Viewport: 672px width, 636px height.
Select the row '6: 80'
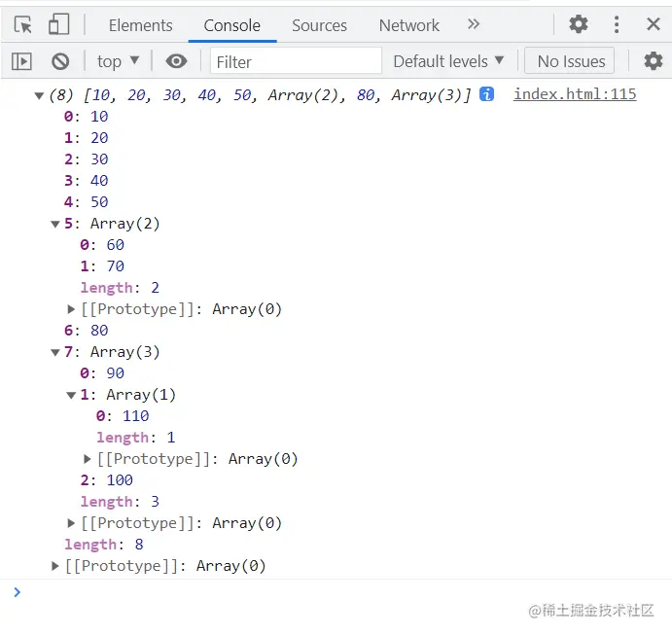click(87, 331)
